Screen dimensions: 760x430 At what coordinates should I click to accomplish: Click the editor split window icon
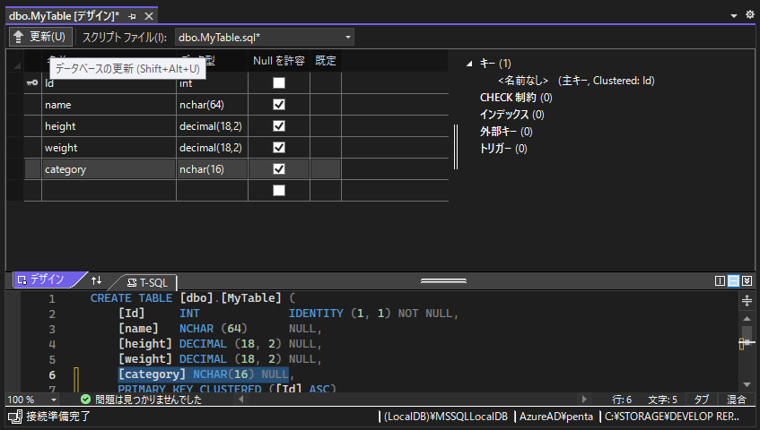tap(747, 301)
